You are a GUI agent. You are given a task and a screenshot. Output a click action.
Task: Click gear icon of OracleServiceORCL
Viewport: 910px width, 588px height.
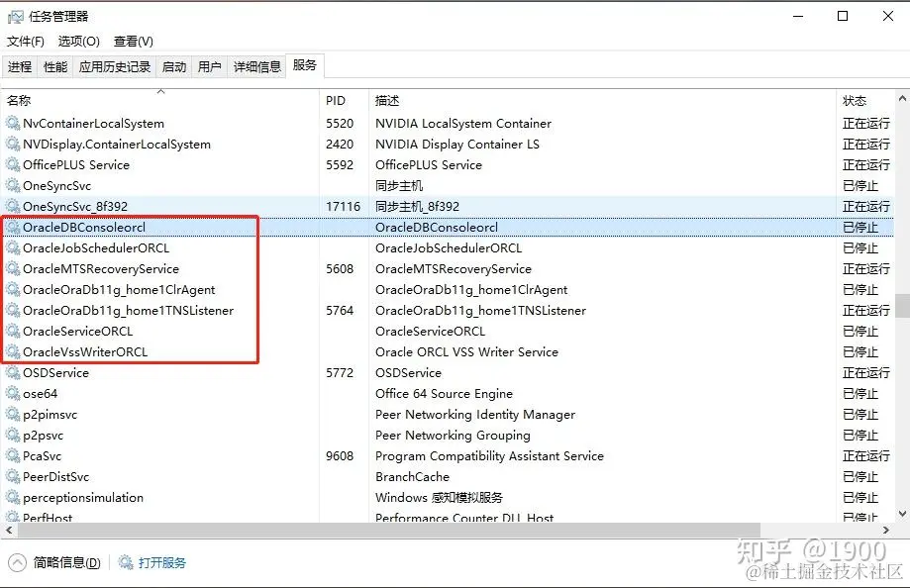click(13, 331)
